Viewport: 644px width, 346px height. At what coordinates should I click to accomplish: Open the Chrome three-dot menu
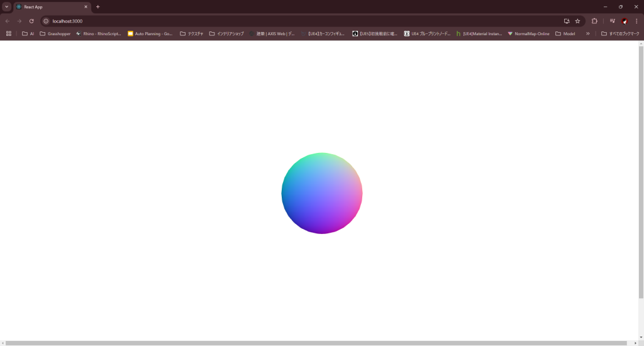[636, 21]
